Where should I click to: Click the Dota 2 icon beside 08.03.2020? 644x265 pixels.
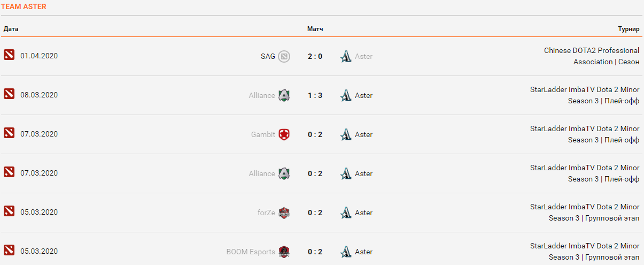click(9, 94)
